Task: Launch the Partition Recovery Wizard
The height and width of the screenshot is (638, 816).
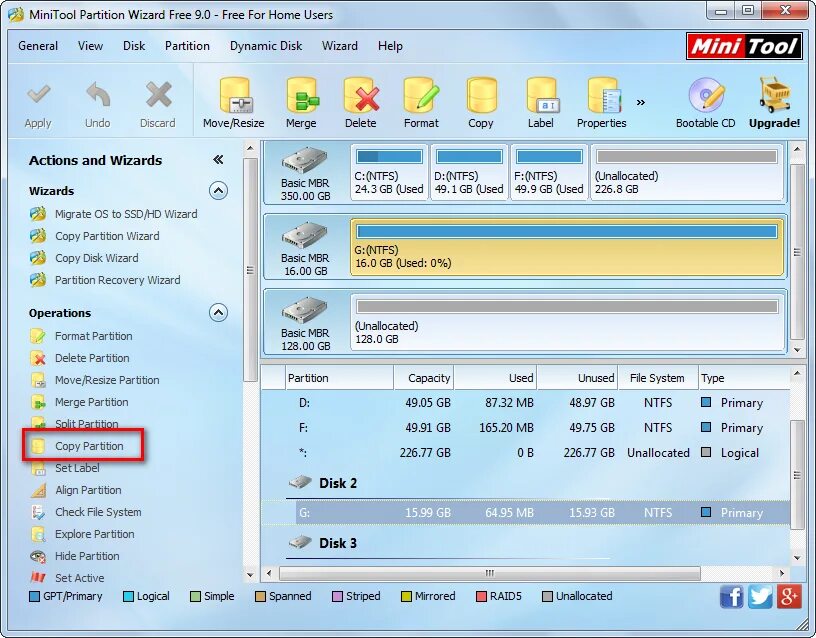Action: (118, 280)
